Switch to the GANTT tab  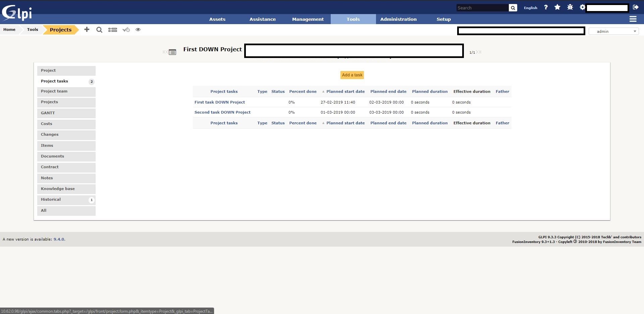(x=66, y=113)
